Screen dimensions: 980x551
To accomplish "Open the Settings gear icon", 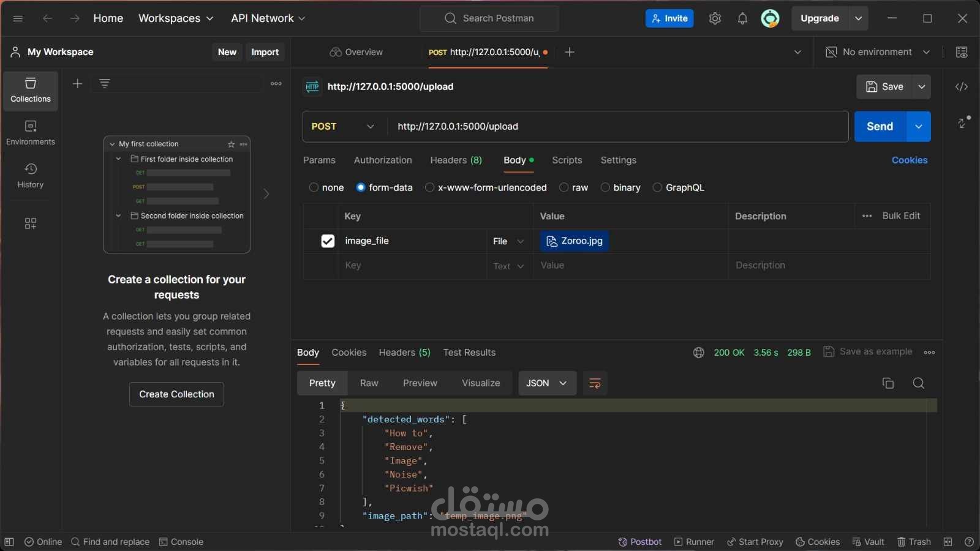I will point(715,18).
